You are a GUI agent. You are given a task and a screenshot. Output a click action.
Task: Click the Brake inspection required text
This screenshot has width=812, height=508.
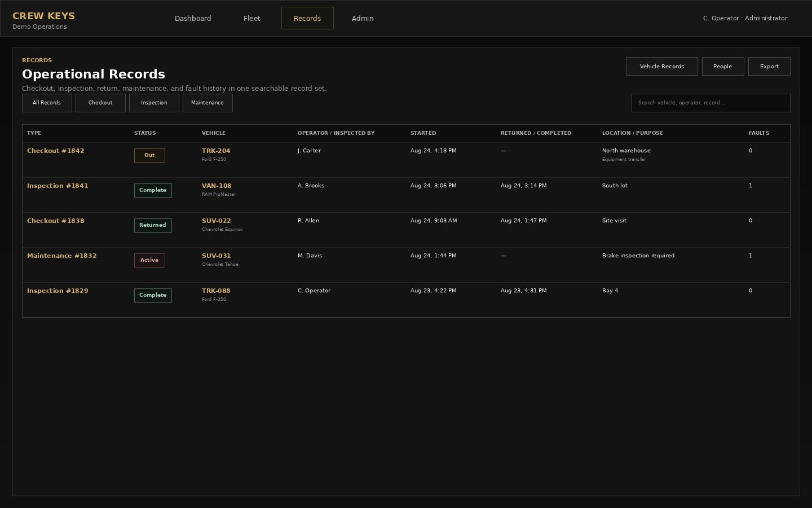(638, 256)
